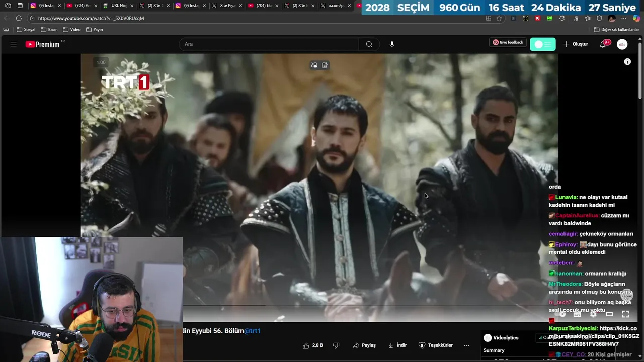Open player settings gear
644x362 pixels.
pyautogui.click(x=593, y=314)
